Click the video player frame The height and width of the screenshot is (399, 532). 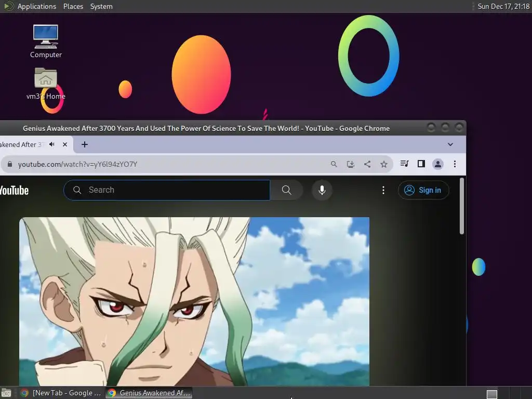194,301
